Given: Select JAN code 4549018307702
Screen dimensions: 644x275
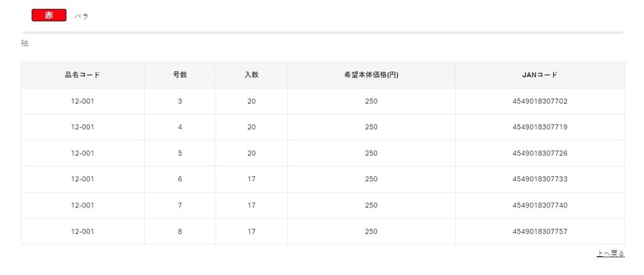Looking at the screenshot, I should point(540,101).
